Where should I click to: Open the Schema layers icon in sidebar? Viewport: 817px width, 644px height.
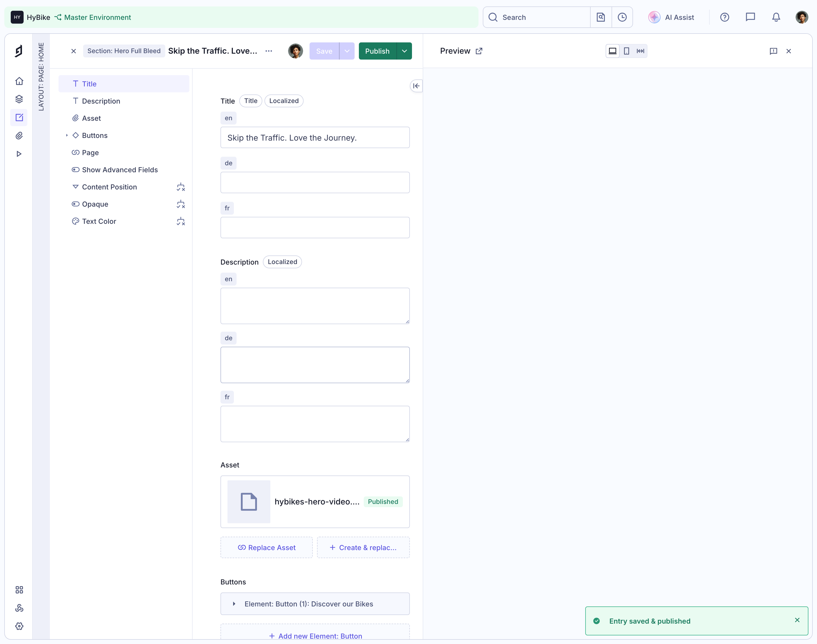tap(19, 99)
